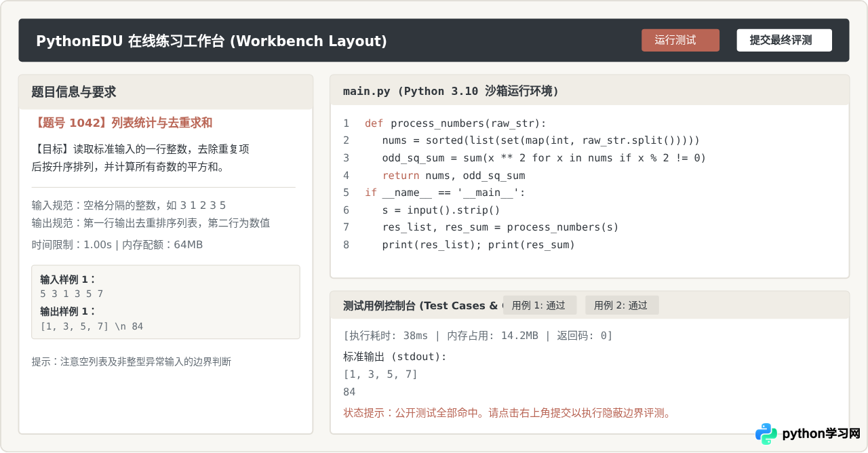This screenshot has width=868, height=453.
Task: Click the s = input().strip() line
Action: click(x=441, y=210)
